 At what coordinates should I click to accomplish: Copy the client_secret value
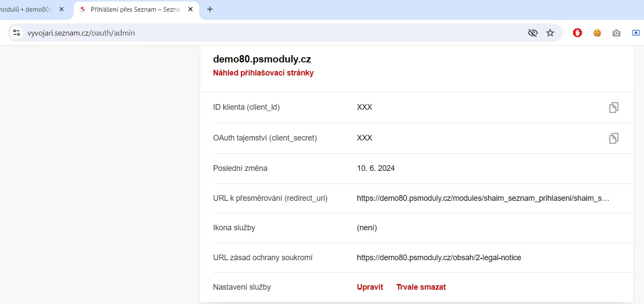click(x=613, y=138)
